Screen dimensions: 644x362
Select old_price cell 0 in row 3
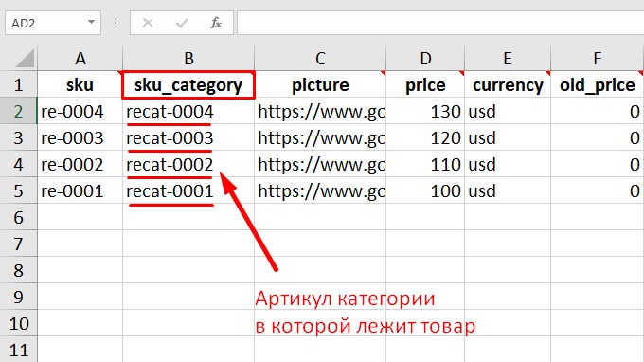pos(598,137)
